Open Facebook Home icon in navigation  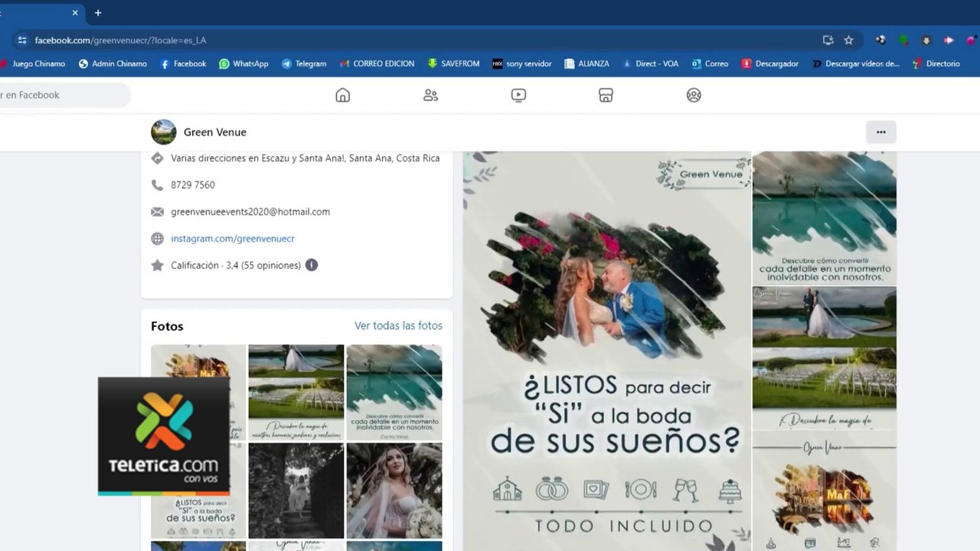tap(342, 95)
